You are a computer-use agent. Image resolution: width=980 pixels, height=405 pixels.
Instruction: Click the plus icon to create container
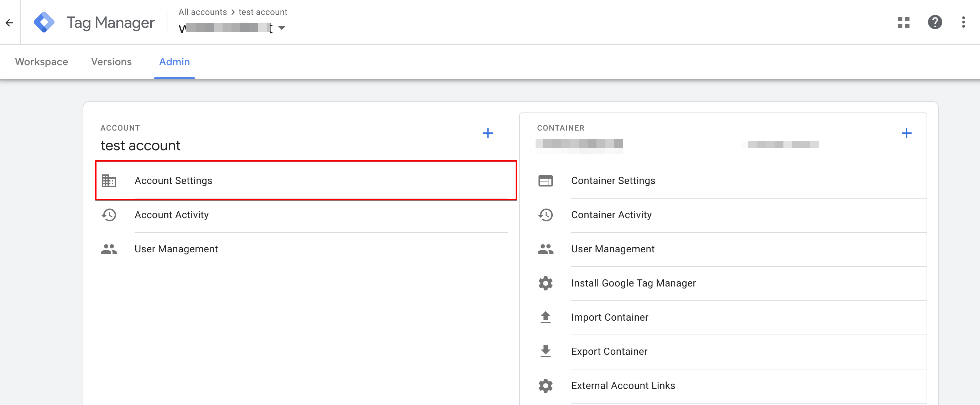pyautogui.click(x=906, y=133)
